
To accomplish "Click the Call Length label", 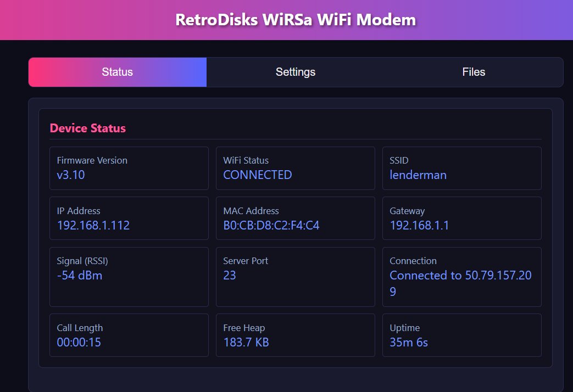I will 80,328.
